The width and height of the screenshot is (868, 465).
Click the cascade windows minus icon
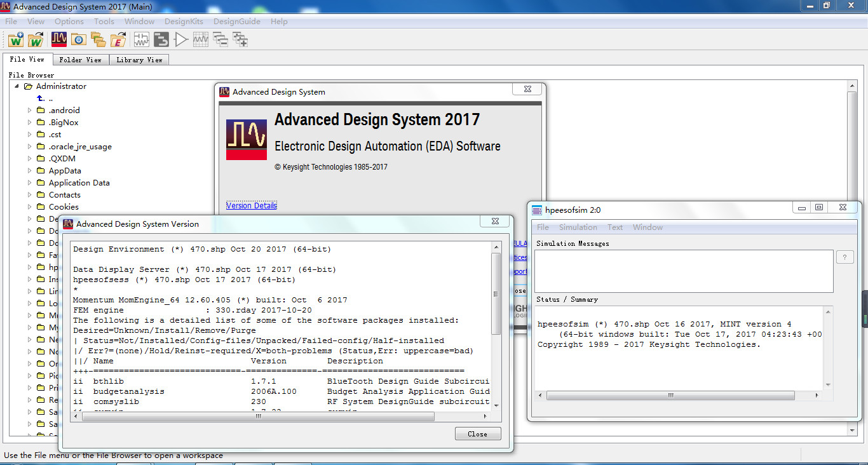point(220,39)
